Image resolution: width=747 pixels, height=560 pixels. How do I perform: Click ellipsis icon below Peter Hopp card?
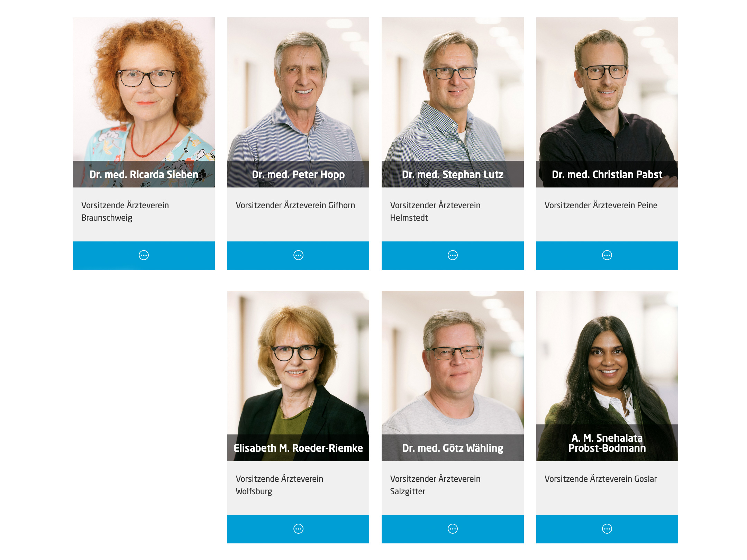pyautogui.click(x=298, y=255)
